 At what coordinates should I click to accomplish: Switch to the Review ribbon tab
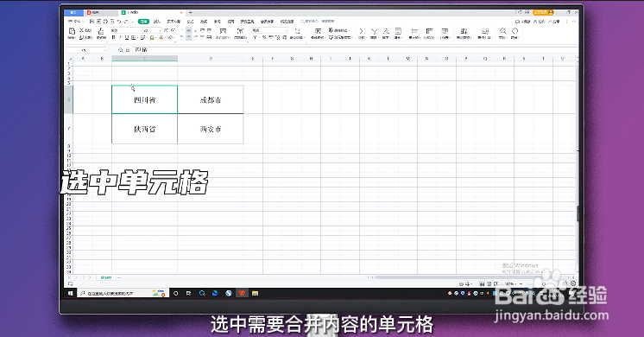coord(218,22)
